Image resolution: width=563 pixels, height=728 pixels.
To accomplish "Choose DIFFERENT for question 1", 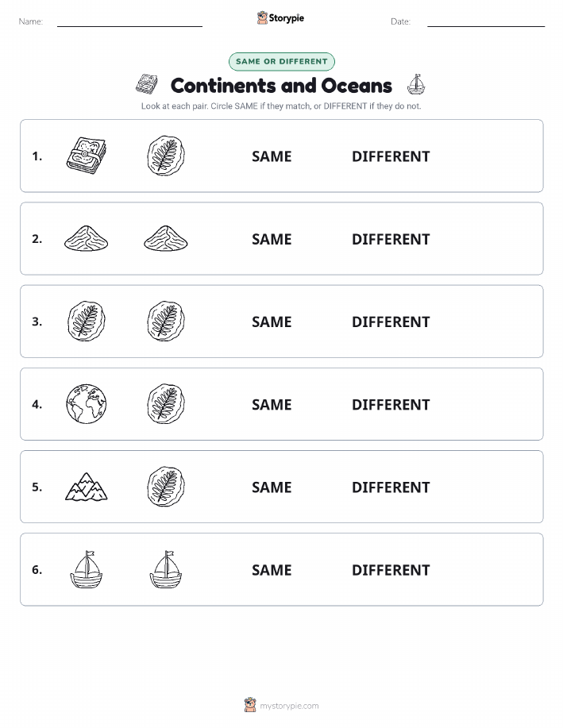I will pos(391,156).
